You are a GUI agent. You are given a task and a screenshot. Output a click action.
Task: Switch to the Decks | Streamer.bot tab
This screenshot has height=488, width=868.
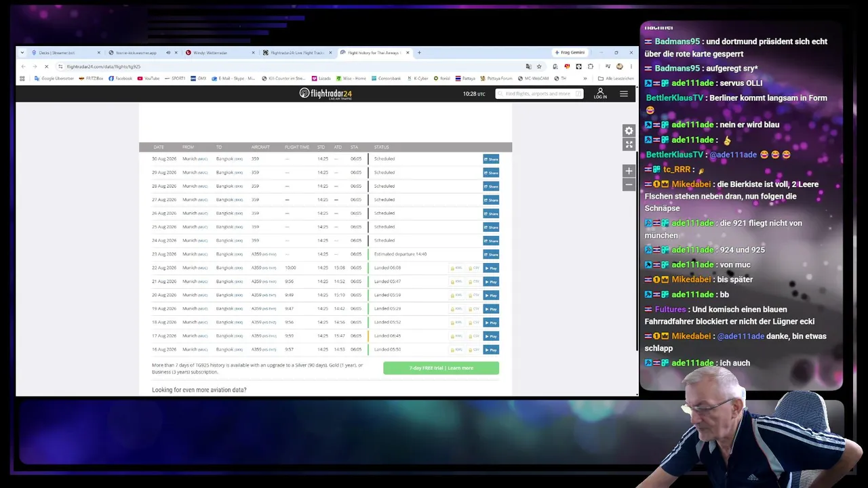[x=66, y=53]
